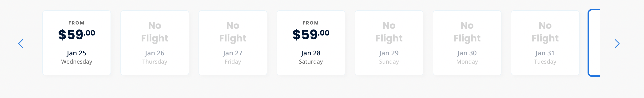Select the Jan 27 Friday card
Image resolution: width=644 pixels, height=98 pixels.
[x=233, y=43]
